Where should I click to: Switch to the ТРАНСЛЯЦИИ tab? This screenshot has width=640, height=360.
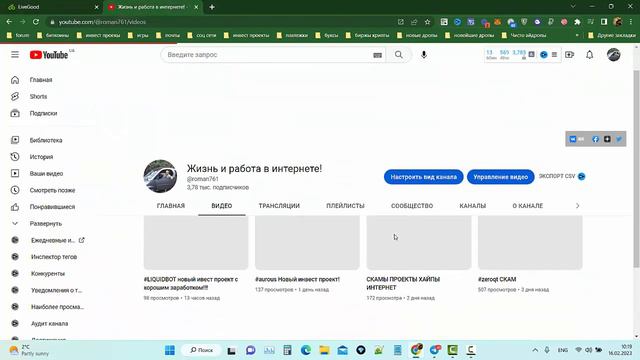point(279,206)
